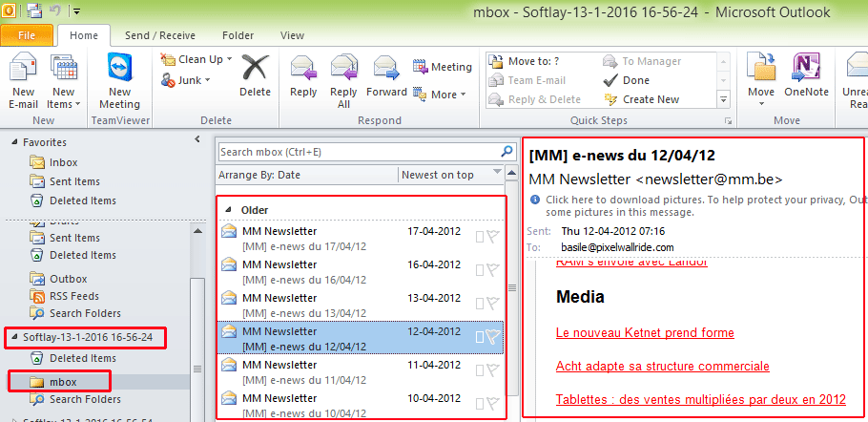This screenshot has width=868, height=422.
Task: Open the View ribbon tab
Action: coord(292,35)
